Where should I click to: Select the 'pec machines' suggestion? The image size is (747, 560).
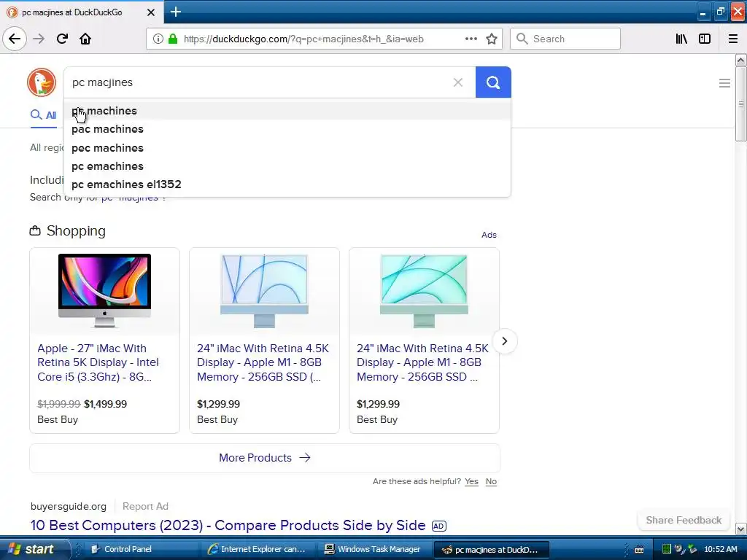click(x=287, y=147)
